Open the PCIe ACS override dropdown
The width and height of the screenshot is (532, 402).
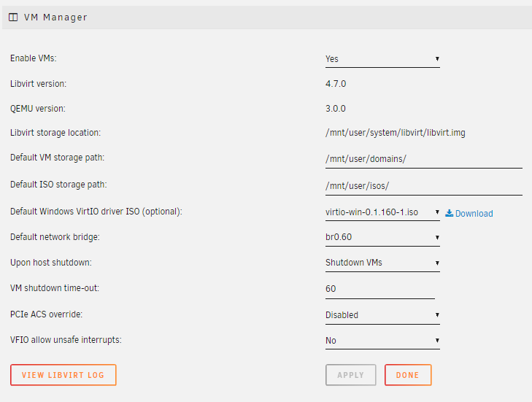coord(382,315)
